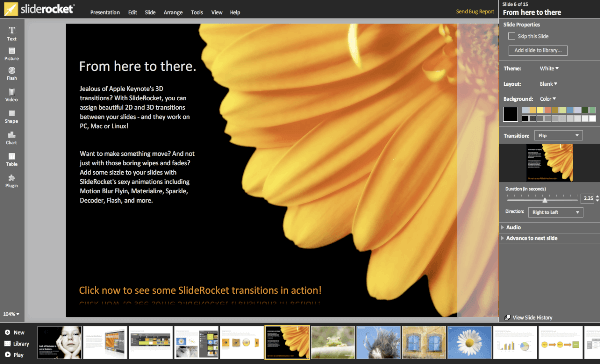Open the Layout dropdown set to Blank
The height and width of the screenshot is (364, 600).
click(548, 84)
